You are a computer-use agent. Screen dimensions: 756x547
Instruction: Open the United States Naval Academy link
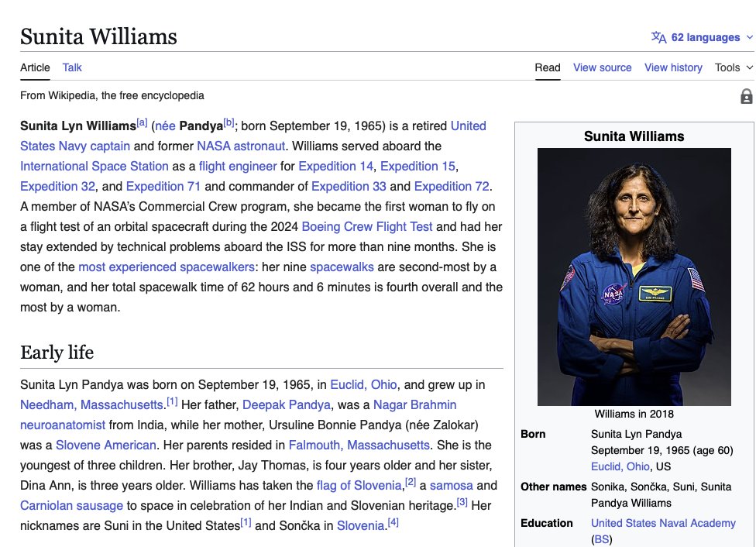click(663, 523)
